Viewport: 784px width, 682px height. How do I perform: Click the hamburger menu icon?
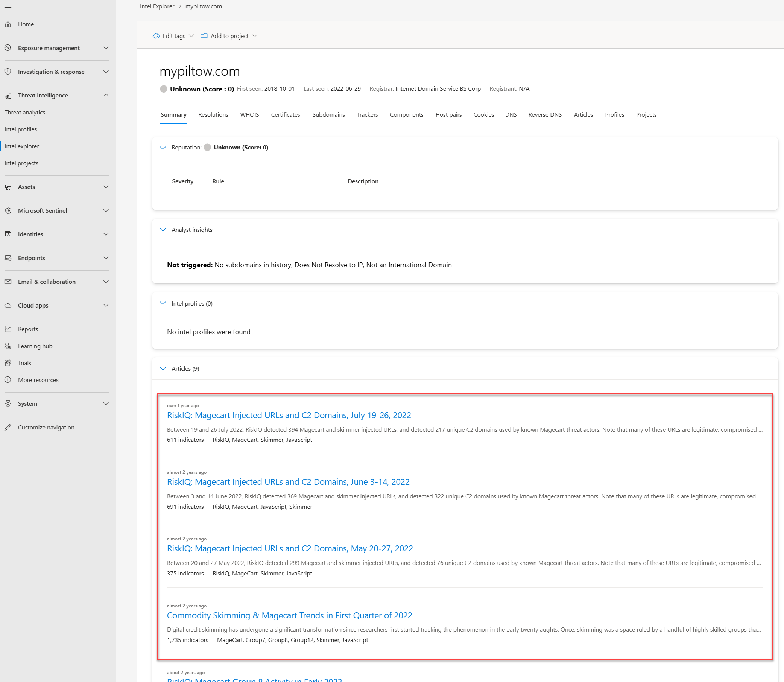[8, 7]
